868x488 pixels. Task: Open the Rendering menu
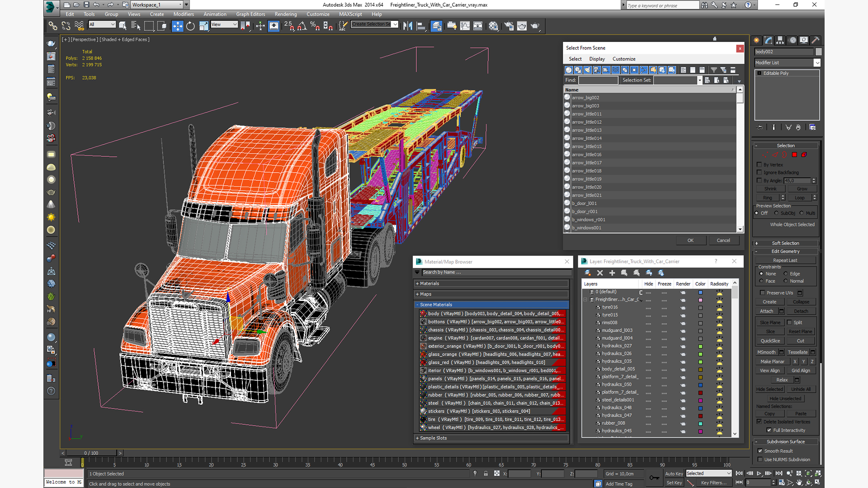point(286,14)
